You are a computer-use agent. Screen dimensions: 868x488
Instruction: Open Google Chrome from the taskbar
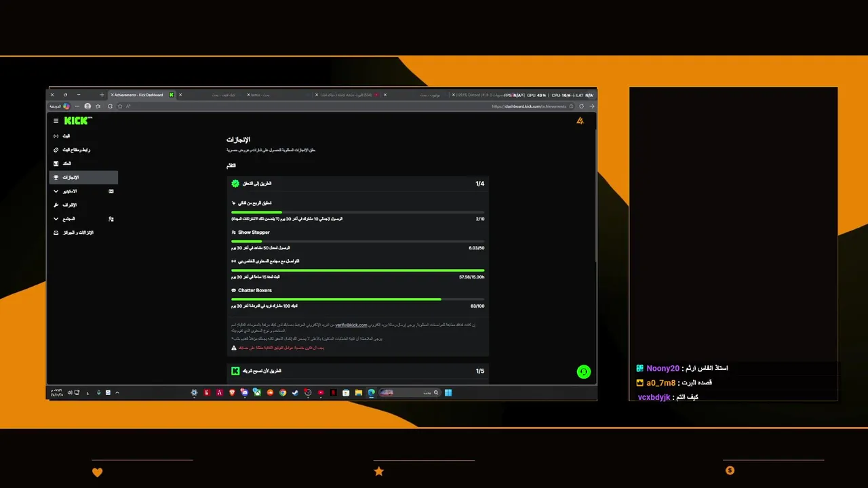coord(283,392)
